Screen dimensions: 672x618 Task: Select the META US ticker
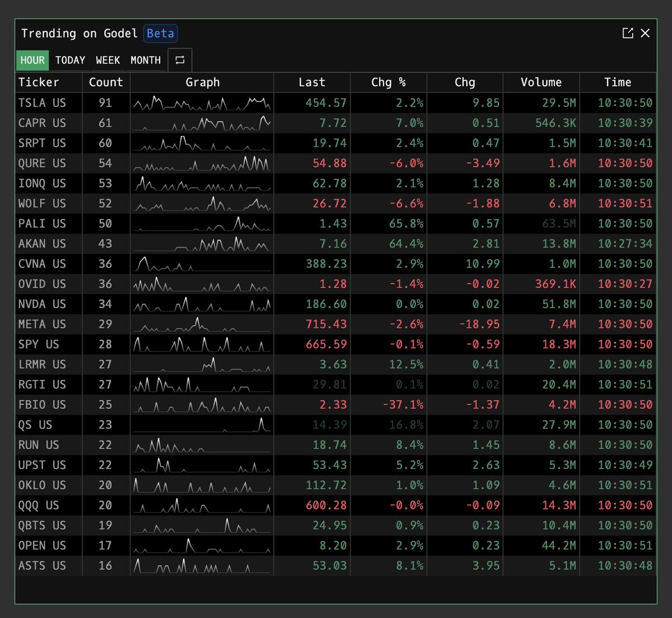point(42,324)
